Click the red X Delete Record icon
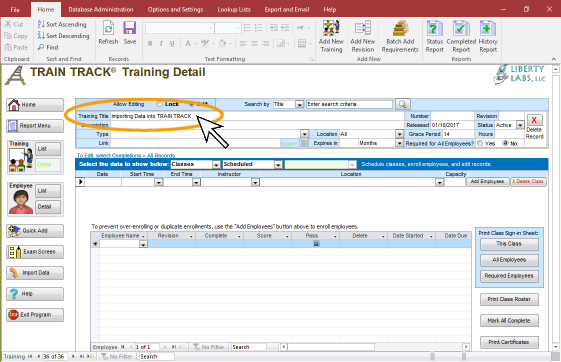 534,120
